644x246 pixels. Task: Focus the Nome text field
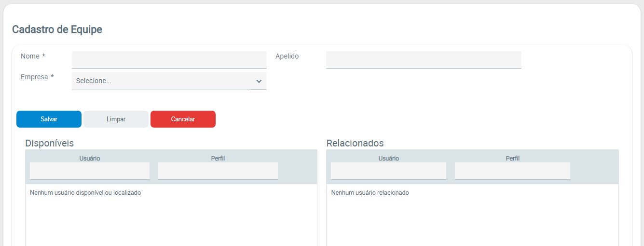pyautogui.click(x=169, y=60)
